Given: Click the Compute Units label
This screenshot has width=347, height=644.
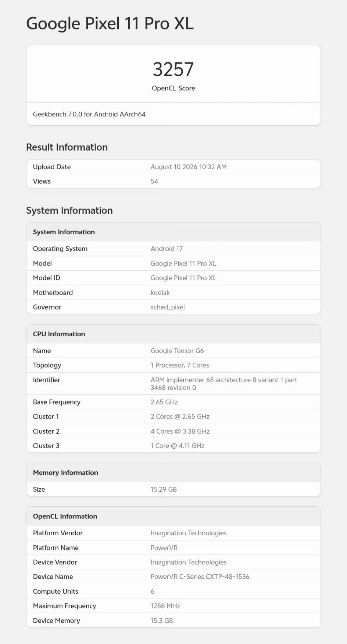Looking at the screenshot, I should point(56,591).
